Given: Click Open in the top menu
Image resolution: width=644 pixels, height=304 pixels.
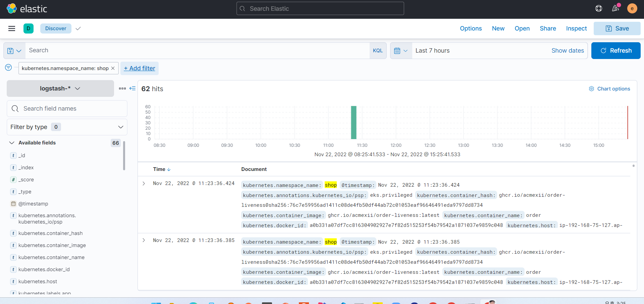Looking at the screenshot, I should point(522,28).
